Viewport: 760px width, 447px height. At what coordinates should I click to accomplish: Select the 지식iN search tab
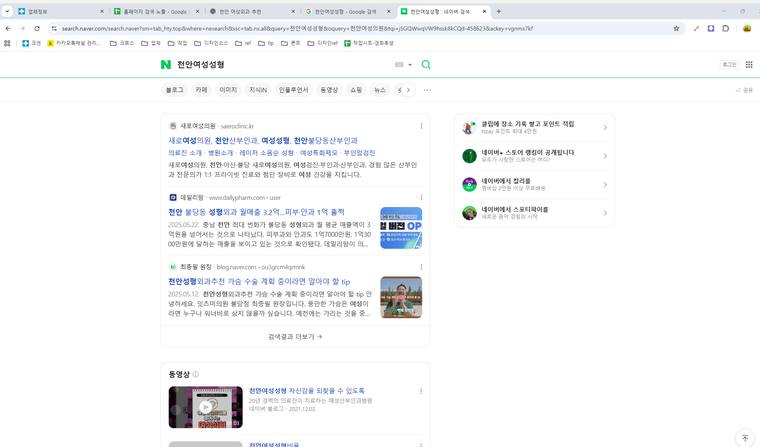tap(258, 90)
